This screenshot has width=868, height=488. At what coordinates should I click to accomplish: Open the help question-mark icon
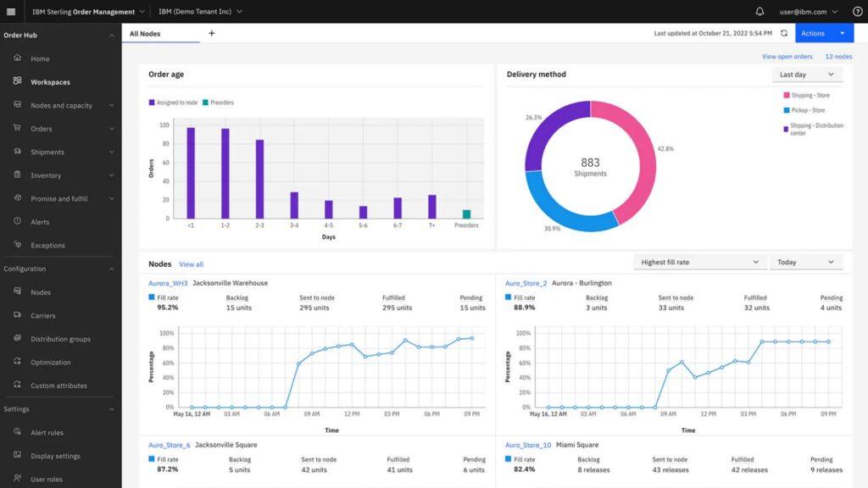[856, 11]
